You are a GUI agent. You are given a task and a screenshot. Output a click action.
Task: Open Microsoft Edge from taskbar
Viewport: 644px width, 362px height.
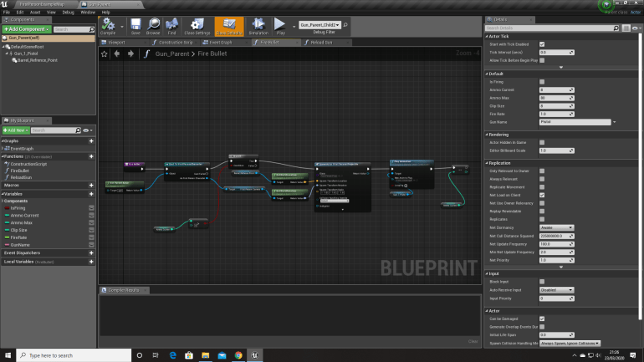(172, 355)
